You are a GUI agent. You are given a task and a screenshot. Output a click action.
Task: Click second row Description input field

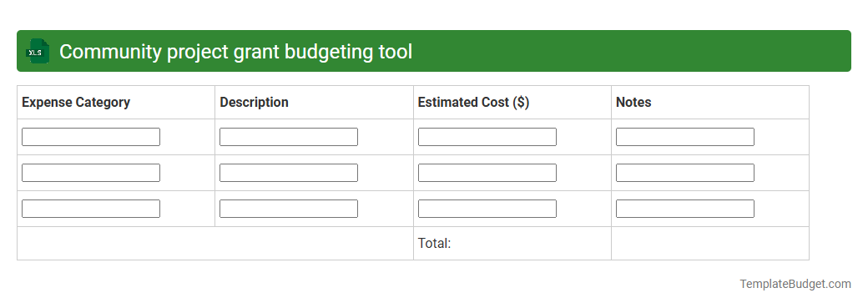[289, 173]
